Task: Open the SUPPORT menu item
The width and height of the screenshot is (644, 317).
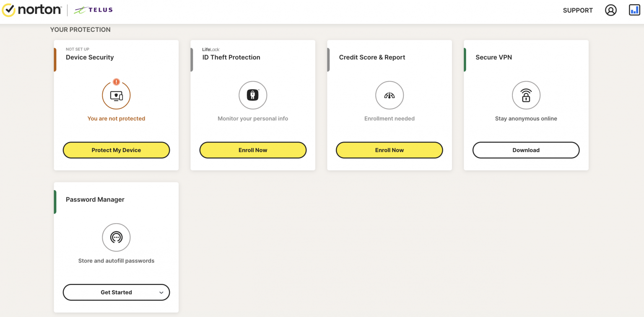Action: tap(578, 10)
